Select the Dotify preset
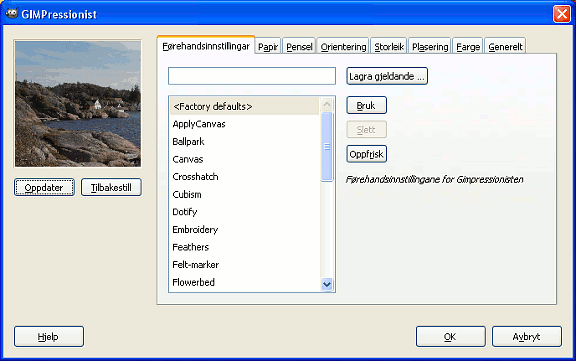The width and height of the screenshot is (576, 361). (244, 212)
